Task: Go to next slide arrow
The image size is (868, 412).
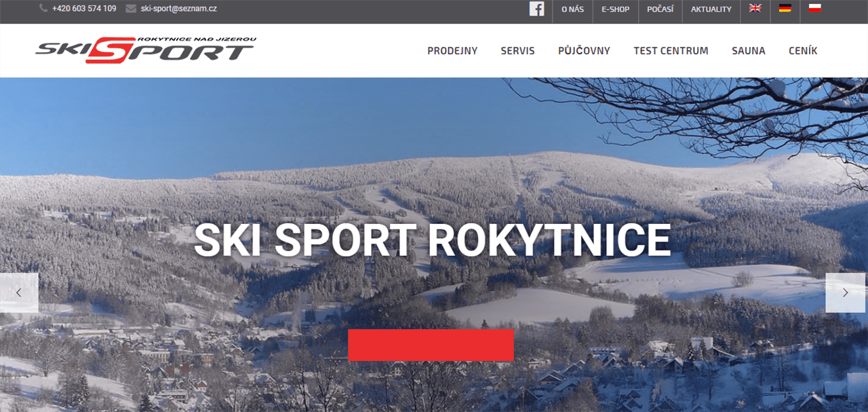Action: coord(846,293)
